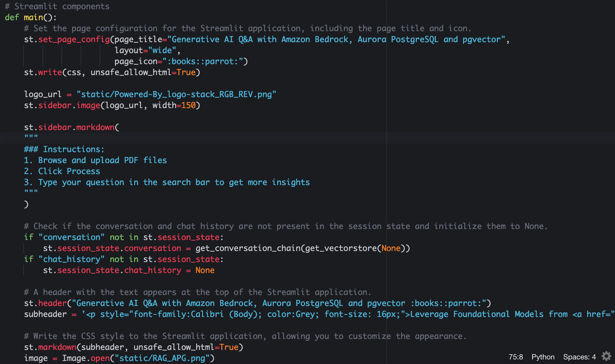Open the Python language selector
This screenshot has width=615, height=364.
[x=543, y=357]
